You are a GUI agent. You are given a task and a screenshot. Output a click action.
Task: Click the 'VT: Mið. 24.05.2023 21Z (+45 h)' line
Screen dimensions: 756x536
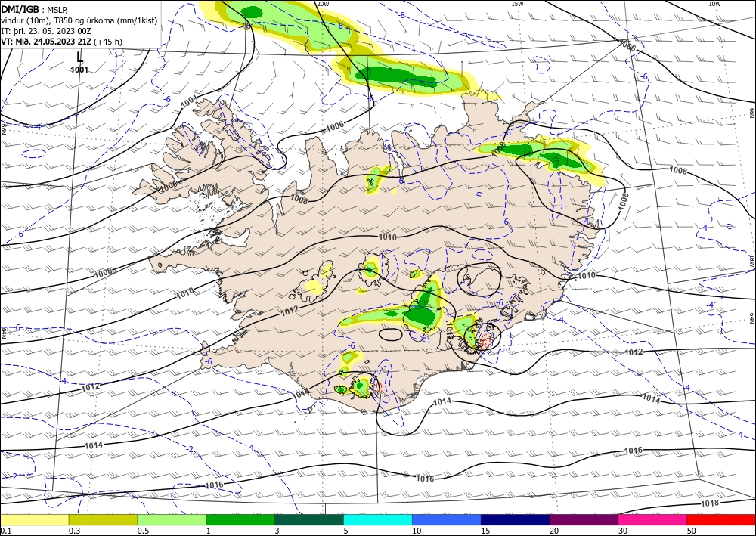62,42
